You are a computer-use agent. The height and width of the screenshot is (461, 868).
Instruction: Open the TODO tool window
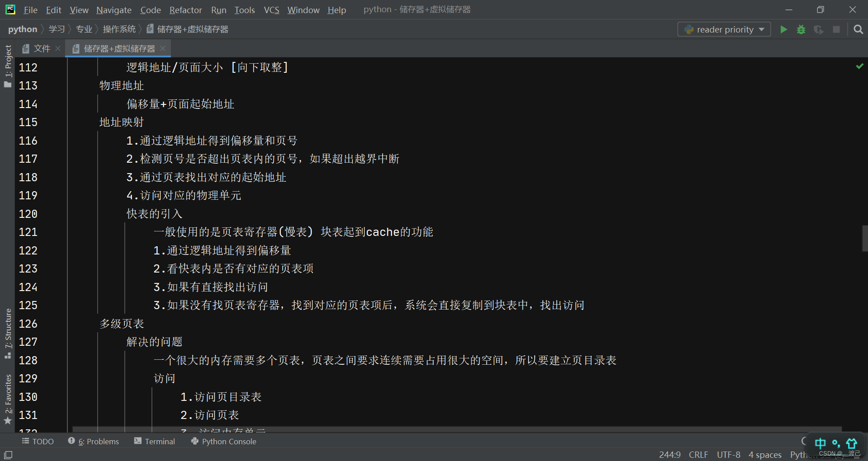click(x=38, y=442)
